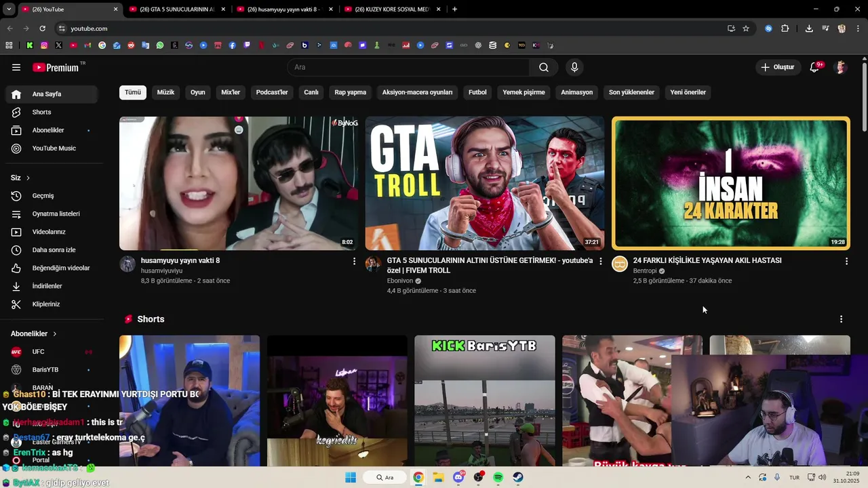868x488 pixels.
Task: Open Geçmiş history in sidebar
Action: tap(52, 196)
